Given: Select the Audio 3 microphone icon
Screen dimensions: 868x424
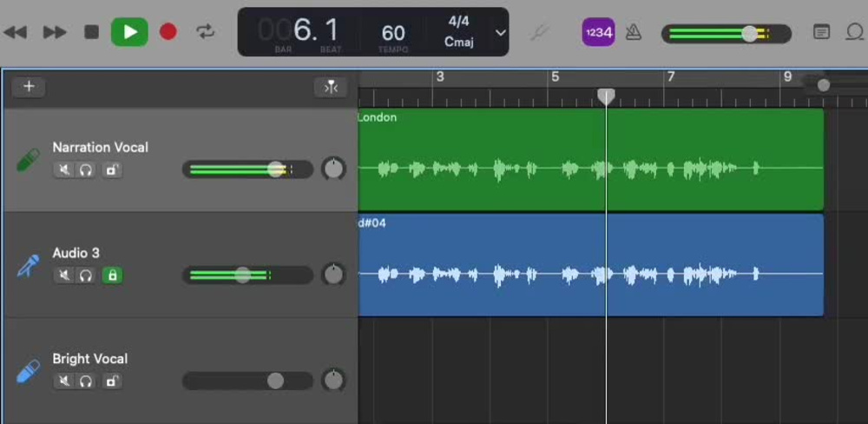Looking at the screenshot, I should click(29, 266).
